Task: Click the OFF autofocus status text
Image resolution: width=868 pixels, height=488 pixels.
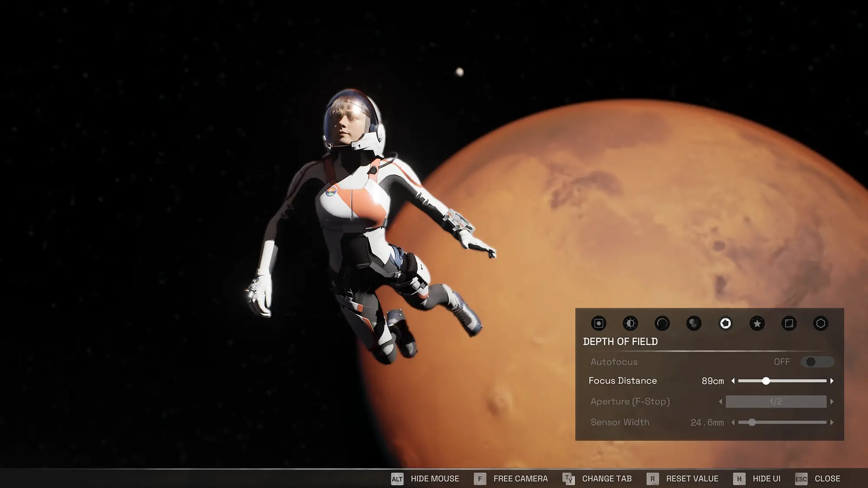Action: 782,362
